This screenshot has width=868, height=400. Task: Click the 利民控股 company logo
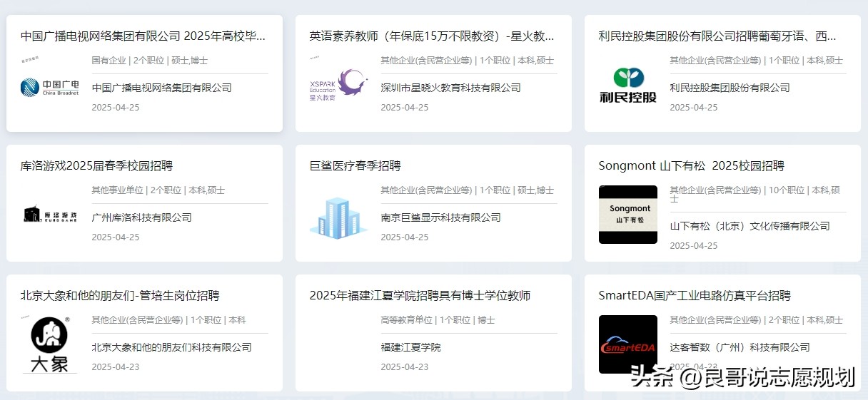(x=627, y=85)
